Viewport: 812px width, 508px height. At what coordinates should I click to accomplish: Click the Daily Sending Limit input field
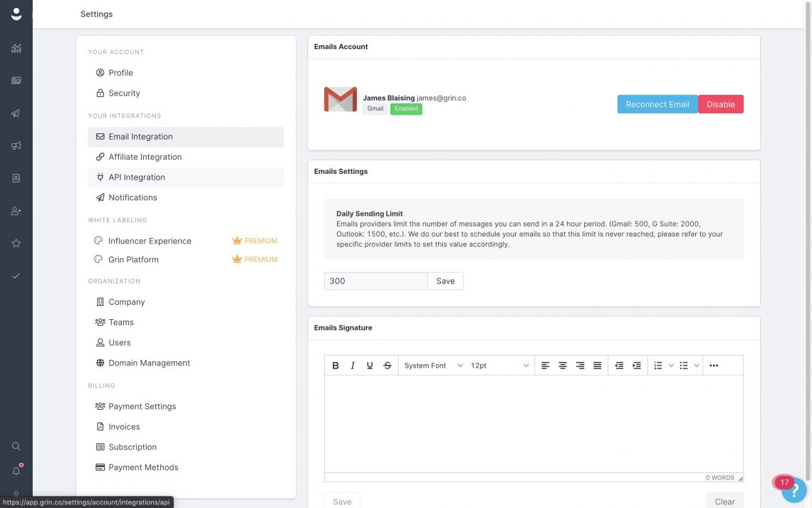click(375, 281)
